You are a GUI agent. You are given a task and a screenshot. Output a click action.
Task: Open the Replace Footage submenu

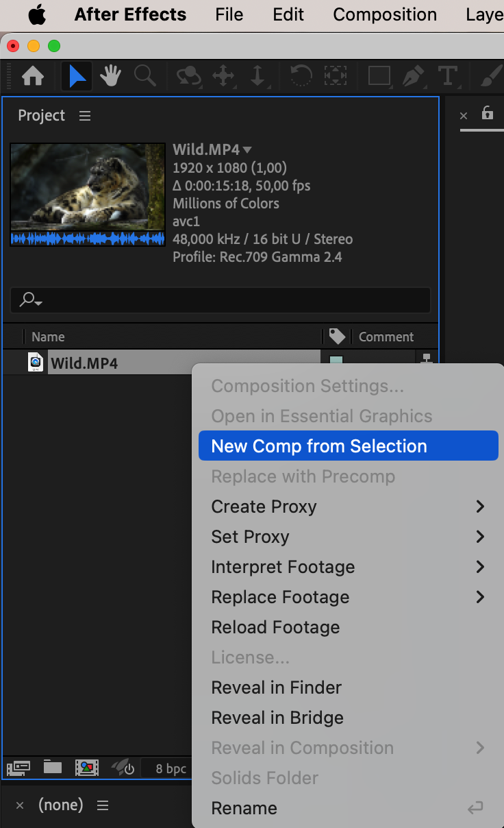348,597
